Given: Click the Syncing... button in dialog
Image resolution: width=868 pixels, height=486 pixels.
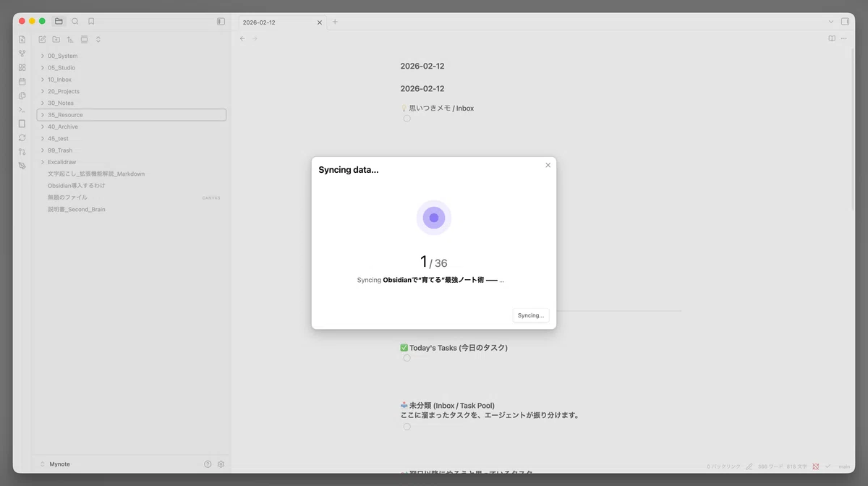Looking at the screenshot, I should (531, 315).
